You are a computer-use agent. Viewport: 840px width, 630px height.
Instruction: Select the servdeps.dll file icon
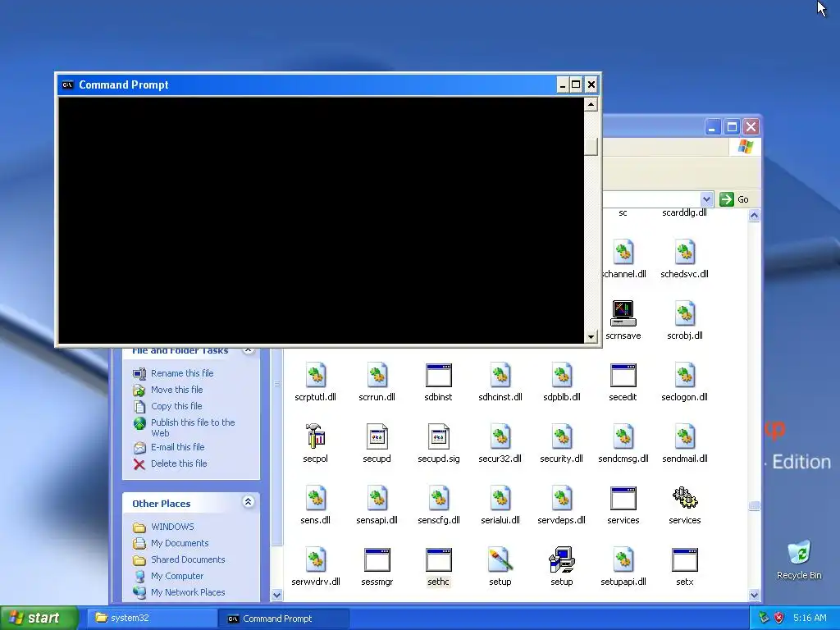click(x=561, y=498)
